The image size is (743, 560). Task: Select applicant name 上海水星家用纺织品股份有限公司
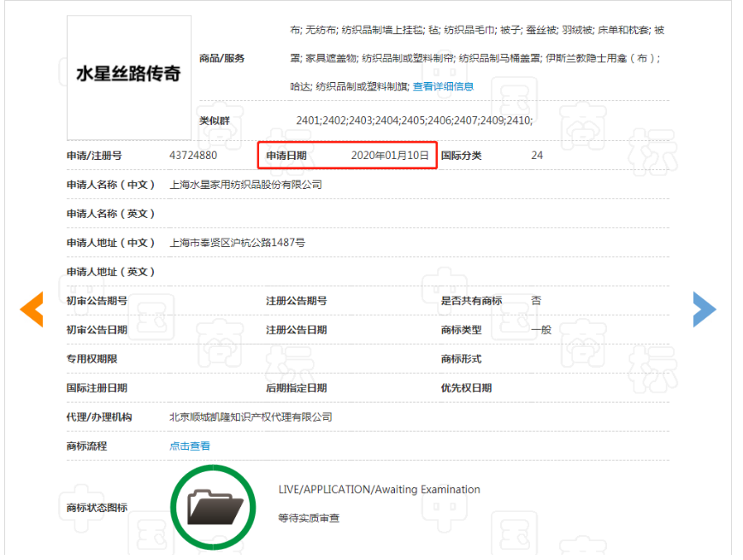click(x=246, y=185)
